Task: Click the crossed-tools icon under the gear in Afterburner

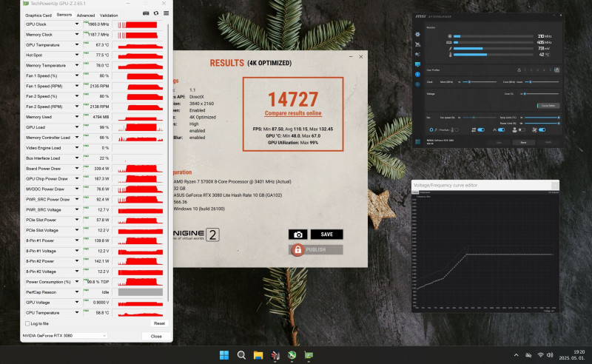Action: pos(417,44)
